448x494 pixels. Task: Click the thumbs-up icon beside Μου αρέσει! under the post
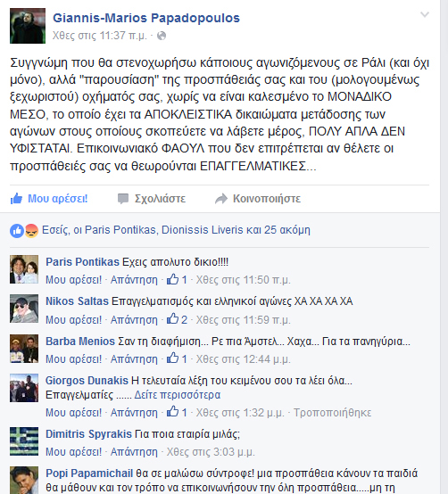pos(16,199)
